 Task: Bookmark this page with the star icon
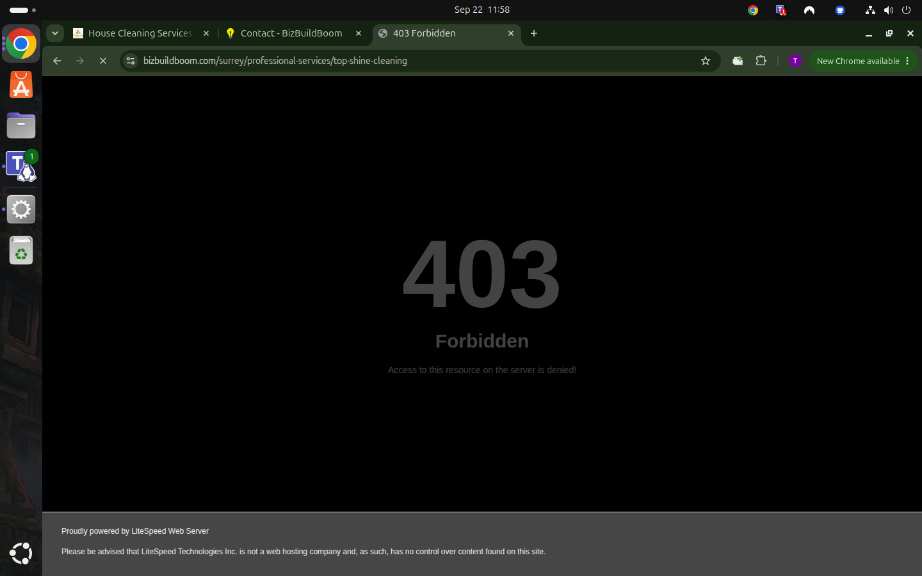click(x=705, y=61)
